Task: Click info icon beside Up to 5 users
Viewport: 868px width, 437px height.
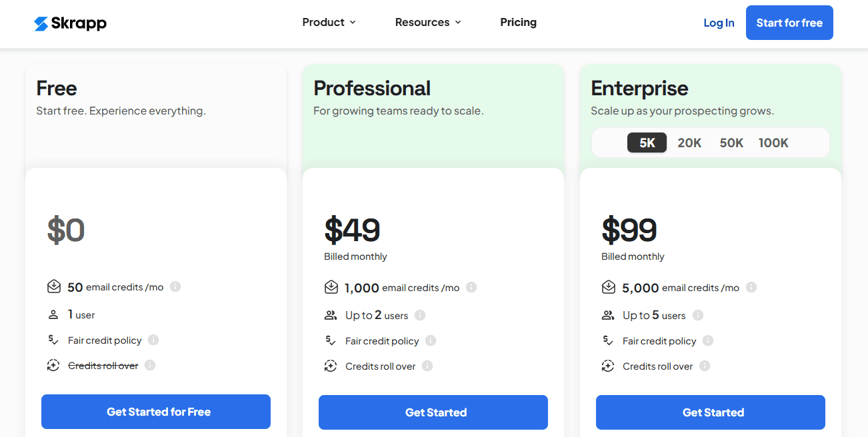Action: (698, 316)
